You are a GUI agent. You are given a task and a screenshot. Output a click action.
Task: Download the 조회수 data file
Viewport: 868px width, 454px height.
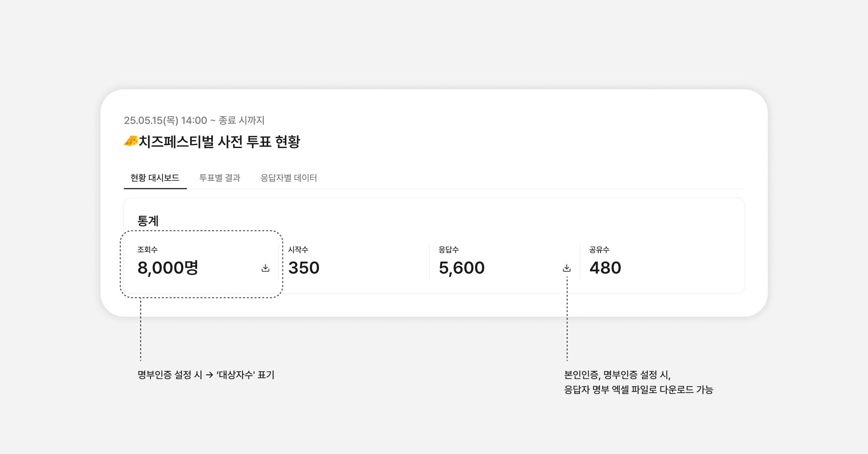coord(265,268)
